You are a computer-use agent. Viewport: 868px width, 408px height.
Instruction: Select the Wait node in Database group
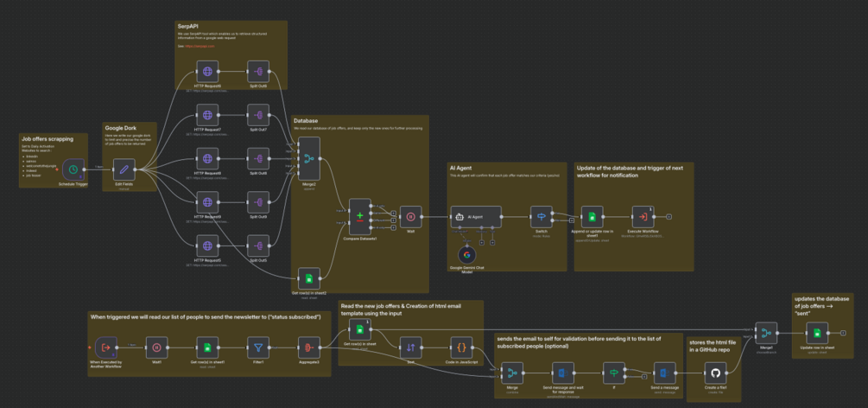411,217
